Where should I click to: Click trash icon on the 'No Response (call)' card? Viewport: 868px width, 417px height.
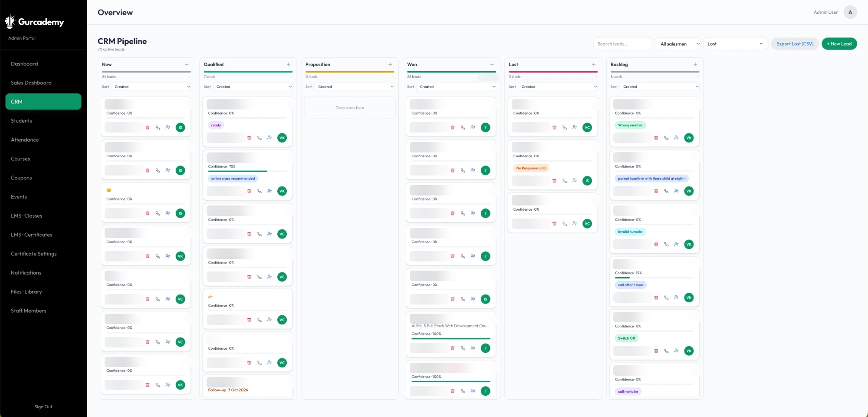click(554, 181)
